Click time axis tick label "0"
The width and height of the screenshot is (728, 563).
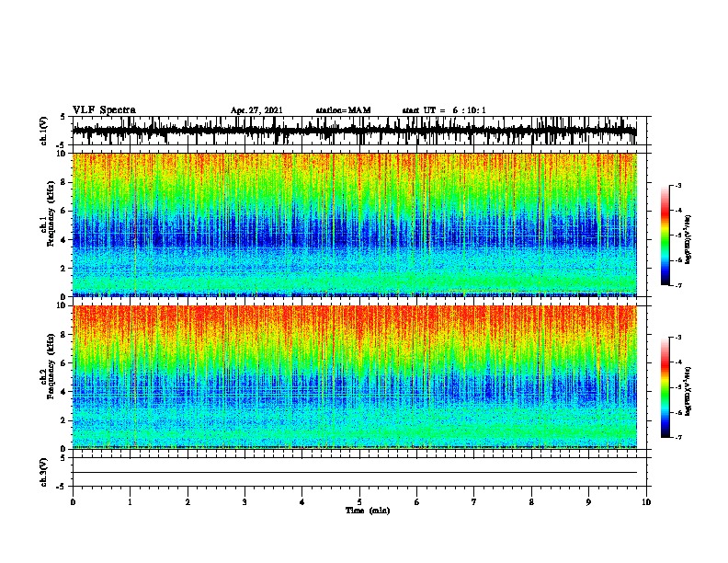click(x=73, y=502)
